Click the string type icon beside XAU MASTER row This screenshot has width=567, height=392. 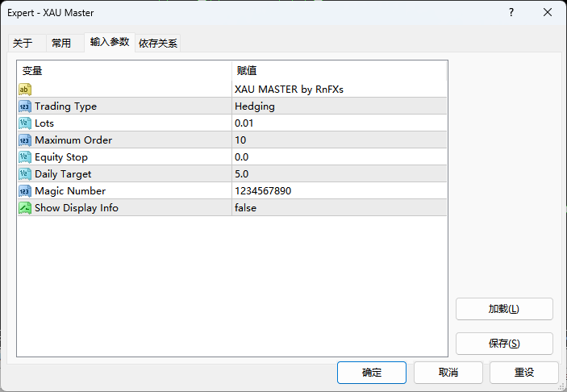click(24, 89)
